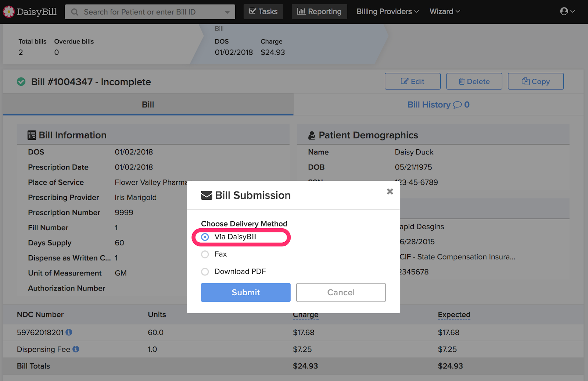Open the user account avatar menu
This screenshot has height=381, width=588.
point(567,11)
